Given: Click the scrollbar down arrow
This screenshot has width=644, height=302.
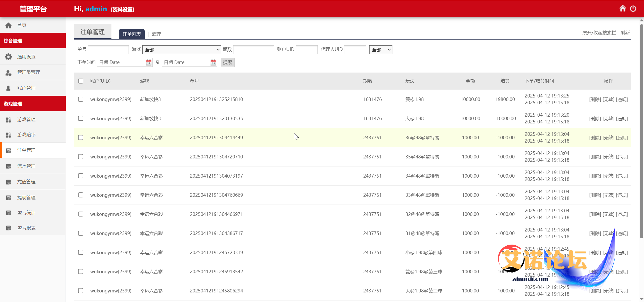Looking at the screenshot, I should click(x=641, y=299).
